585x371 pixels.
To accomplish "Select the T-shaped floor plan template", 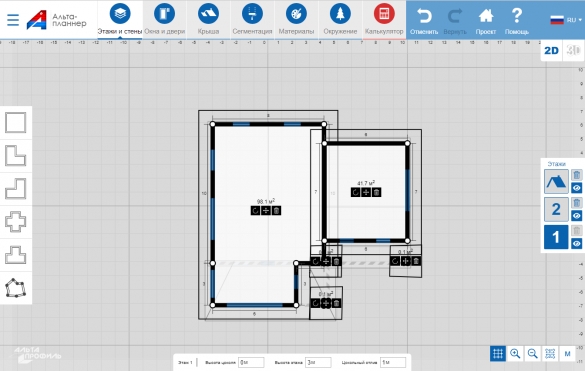I will click(15, 255).
